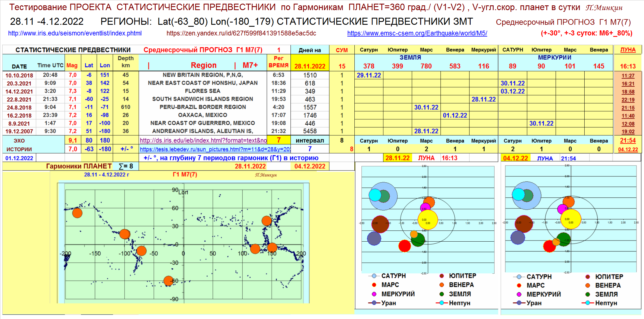Click the Нептун legend marker in right chart
This screenshot has width=644, height=319.
588,303
